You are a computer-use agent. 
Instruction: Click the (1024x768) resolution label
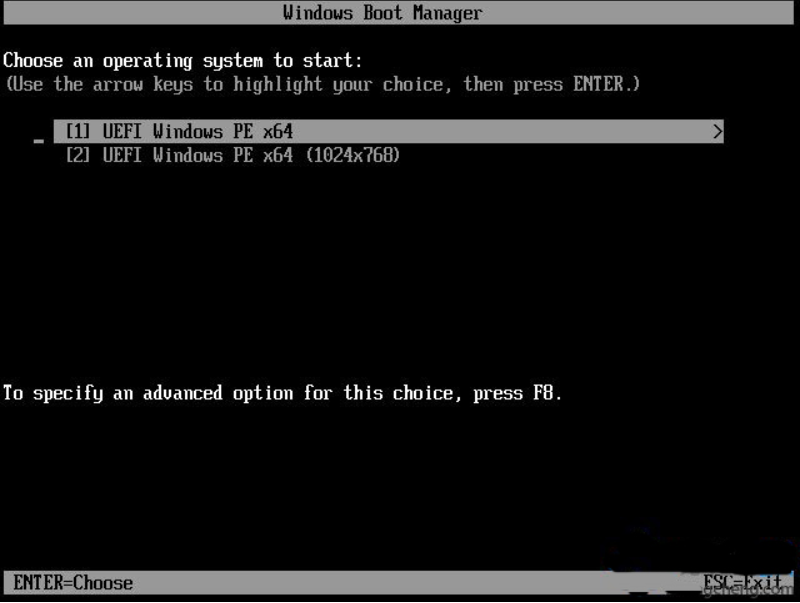(353, 155)
